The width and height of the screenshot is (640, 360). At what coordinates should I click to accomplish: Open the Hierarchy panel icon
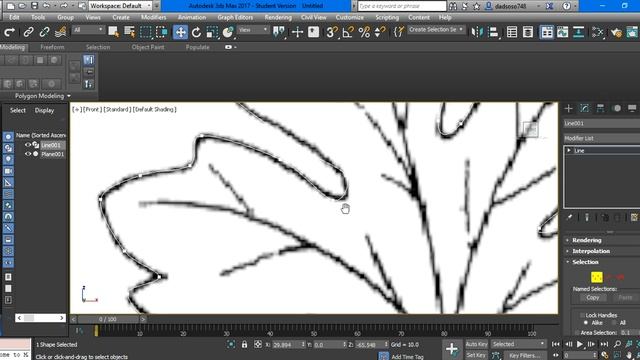600,108
